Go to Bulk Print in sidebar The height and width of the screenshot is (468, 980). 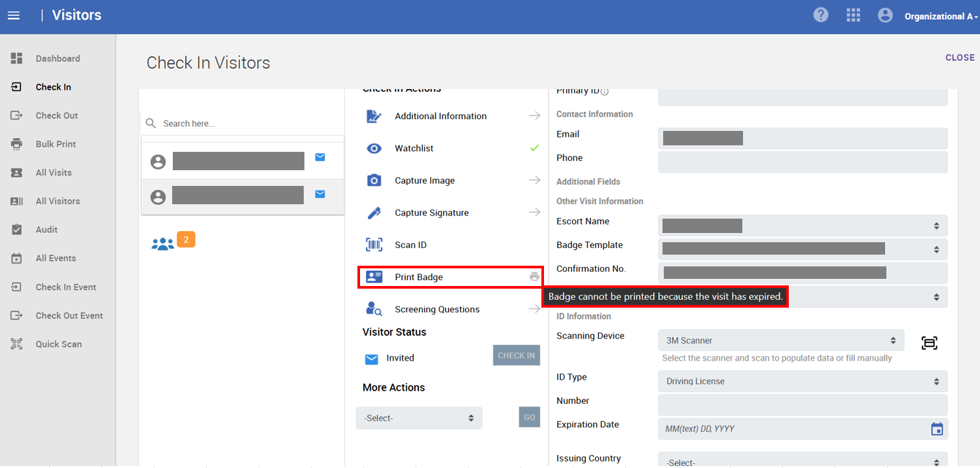(56, 144)
